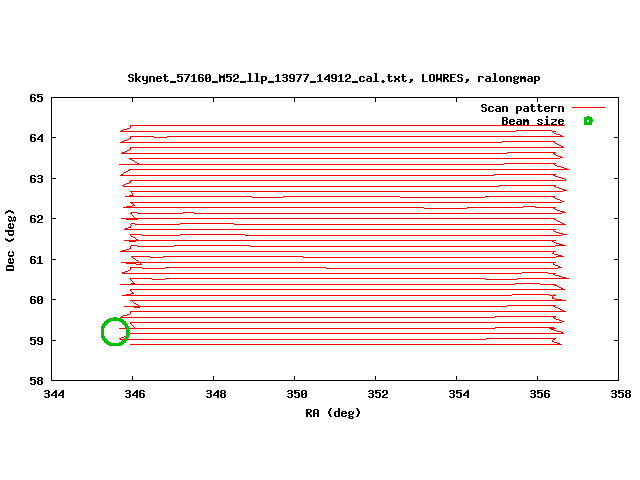Click the x-axis tick label 352
This screenshot has width=640, height=480.
[378, 394]
